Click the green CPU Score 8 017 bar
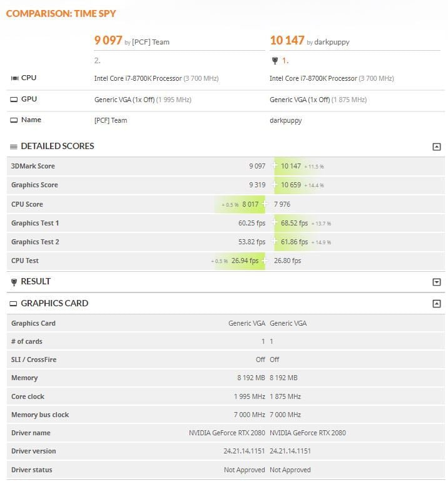The width and height of the screenshot is (448, 481). click(x=245, y=204)
